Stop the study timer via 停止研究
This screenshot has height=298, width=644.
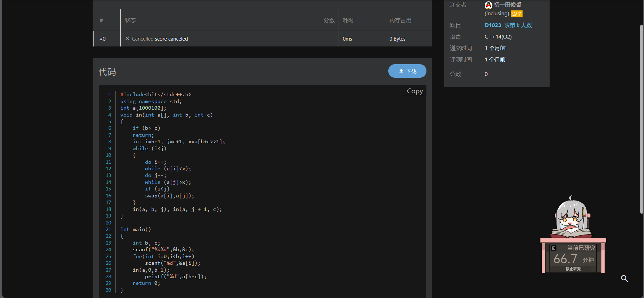(573, 269)
